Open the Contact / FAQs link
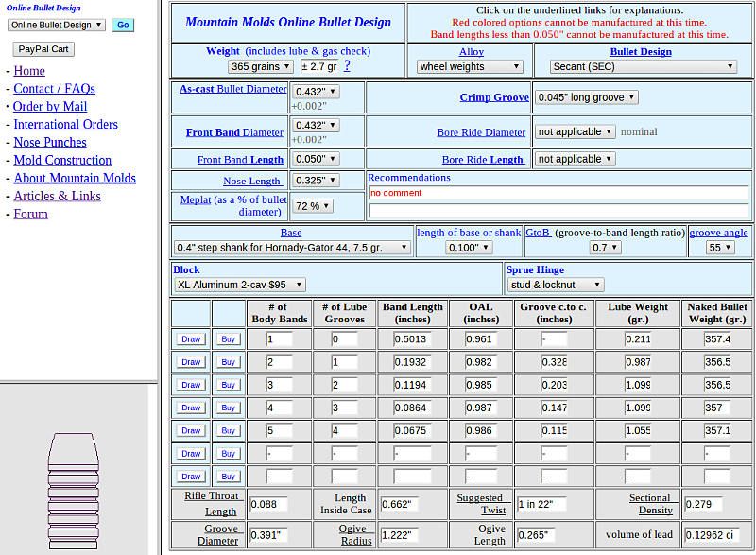This screenshot has height=555, width=756. coord(54,89)
